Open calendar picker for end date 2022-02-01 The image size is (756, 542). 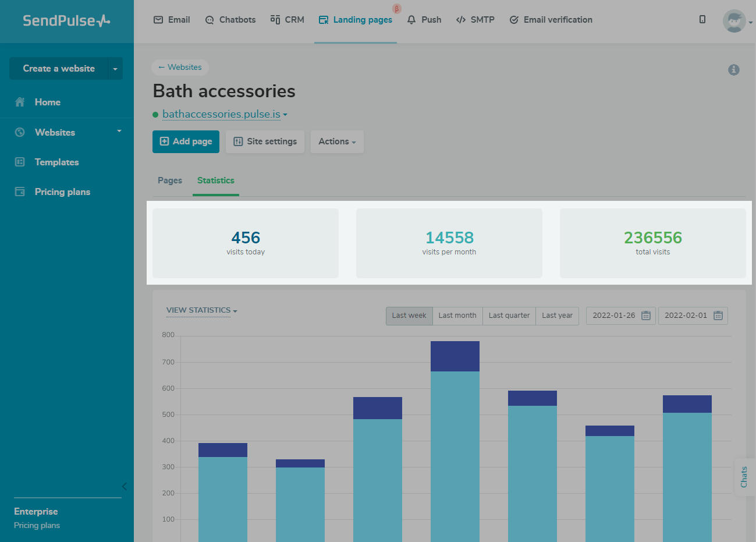tap(718, 316)
